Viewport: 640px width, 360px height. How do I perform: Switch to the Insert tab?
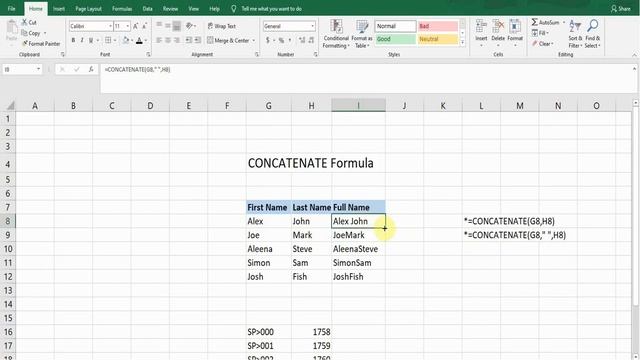click(x=59, y=9)
